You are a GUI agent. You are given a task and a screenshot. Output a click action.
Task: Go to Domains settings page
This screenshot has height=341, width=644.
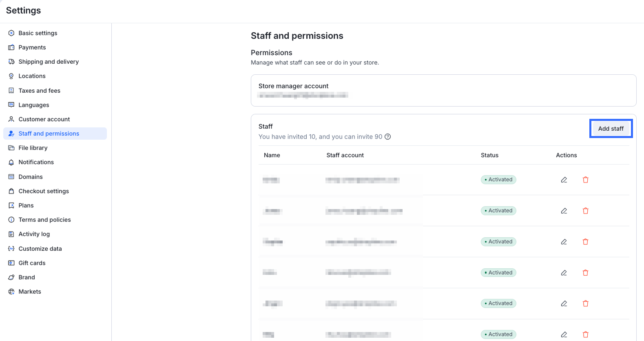31,177
